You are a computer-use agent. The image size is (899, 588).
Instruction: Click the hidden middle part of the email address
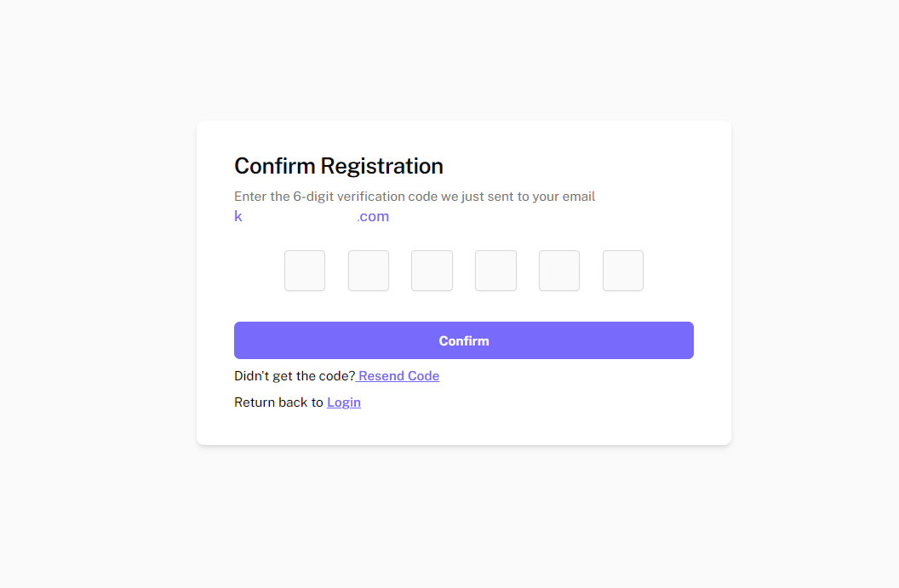click(300, 216)
